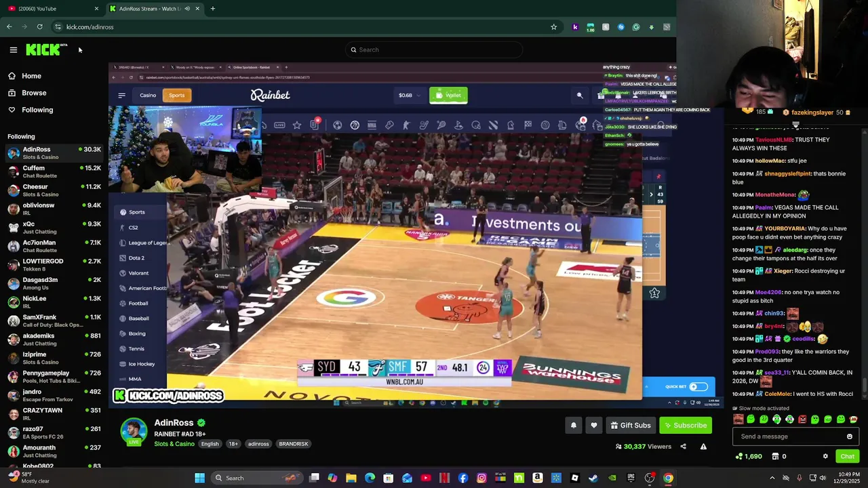Open Steam from the taskbar
Screen dimensions: 868x488
[593, 478]
